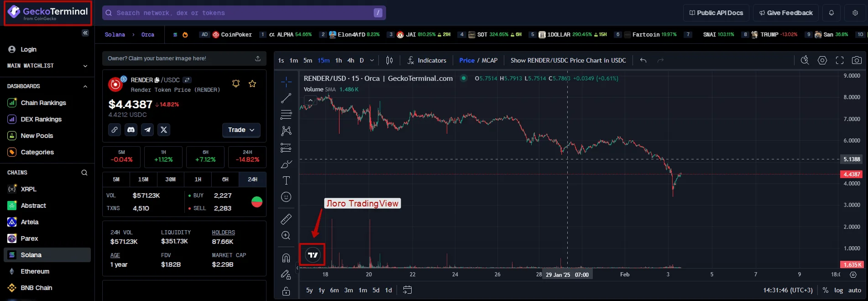Screen dimensions: 868x301
Task: Expand the Main Watchlist section
Action: coord(85,66)
